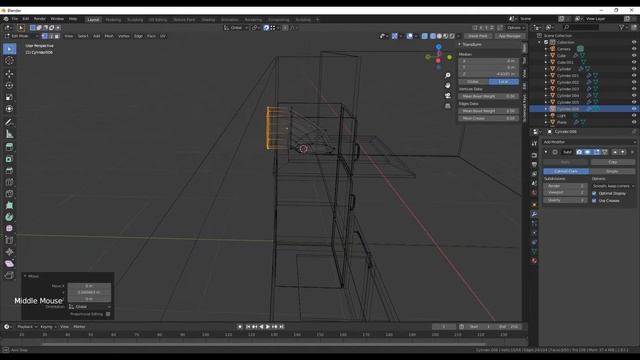Click the Copy modifier button

[612, 162]
